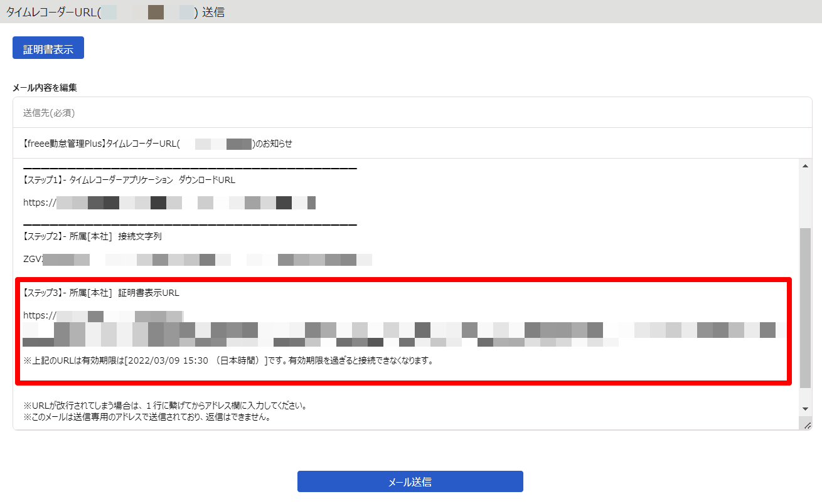Screen dimensions: 822x504
Task: Click the メール内容を編集 label
Action: coord(45,88)
